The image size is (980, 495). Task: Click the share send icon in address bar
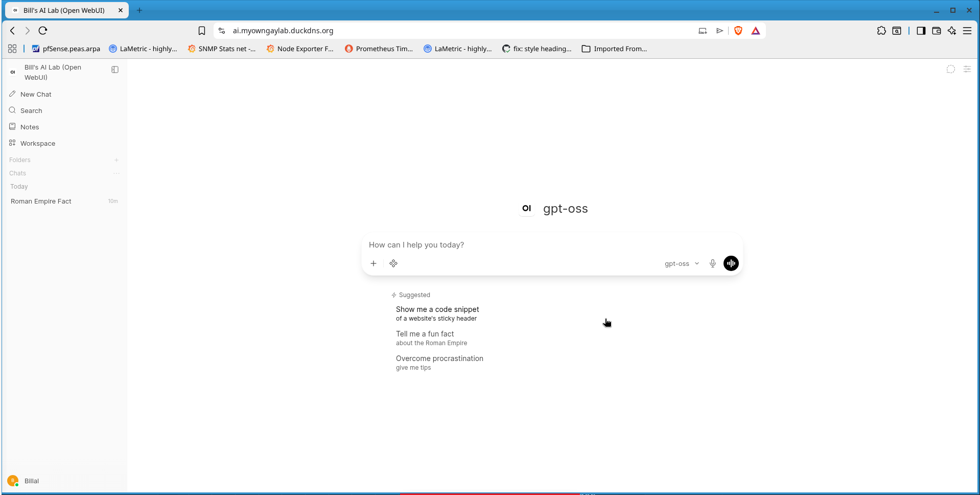tap(719, 31)
